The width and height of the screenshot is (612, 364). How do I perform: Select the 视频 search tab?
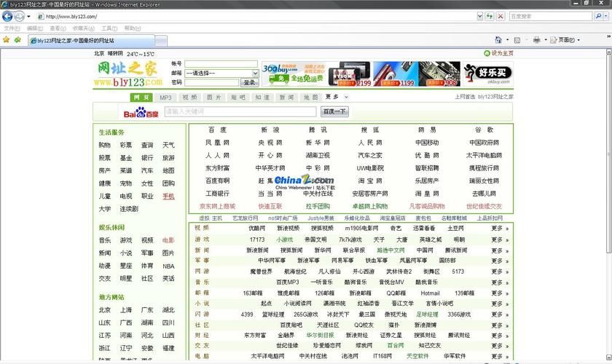point(189,97)
